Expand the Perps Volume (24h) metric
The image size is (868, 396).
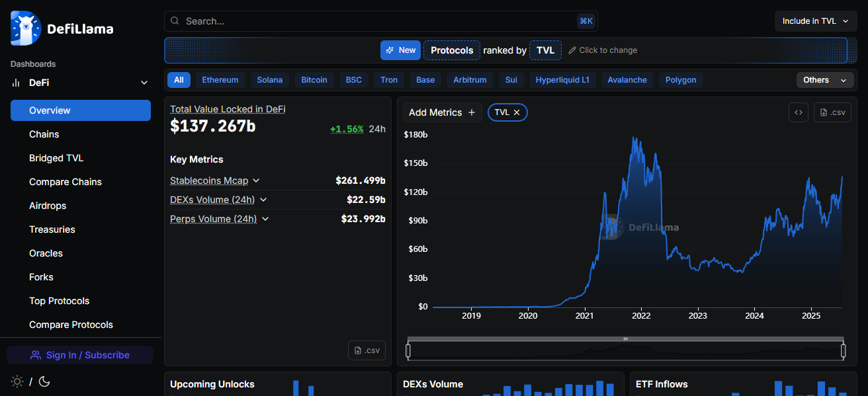265,219
